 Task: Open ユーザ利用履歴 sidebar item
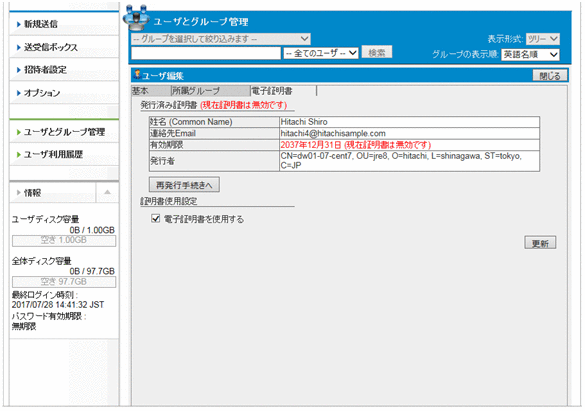click(53, 154)
